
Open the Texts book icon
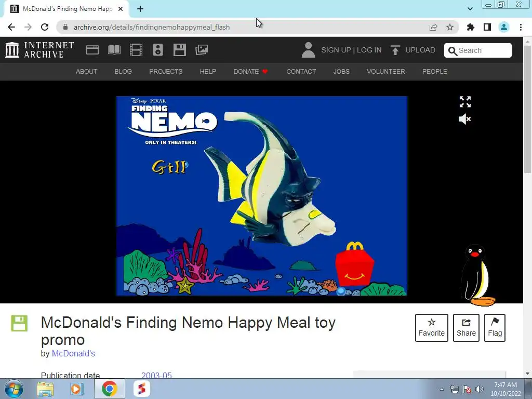pos(114,50)
